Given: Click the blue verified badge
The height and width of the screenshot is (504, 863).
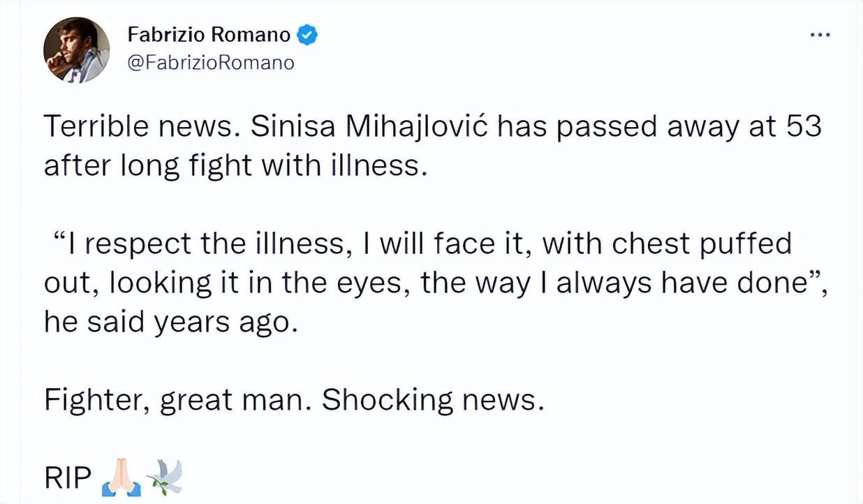Looking at the screenshot, I should pos(308,34).
